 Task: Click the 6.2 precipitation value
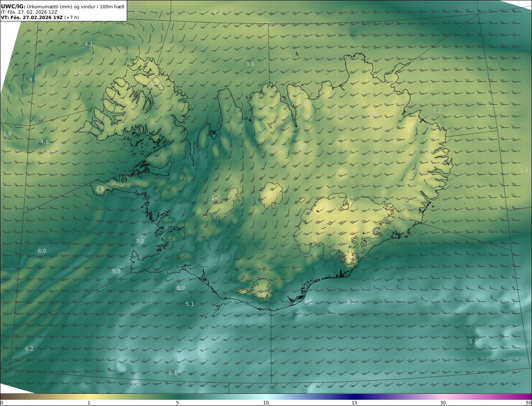[30, 348]
